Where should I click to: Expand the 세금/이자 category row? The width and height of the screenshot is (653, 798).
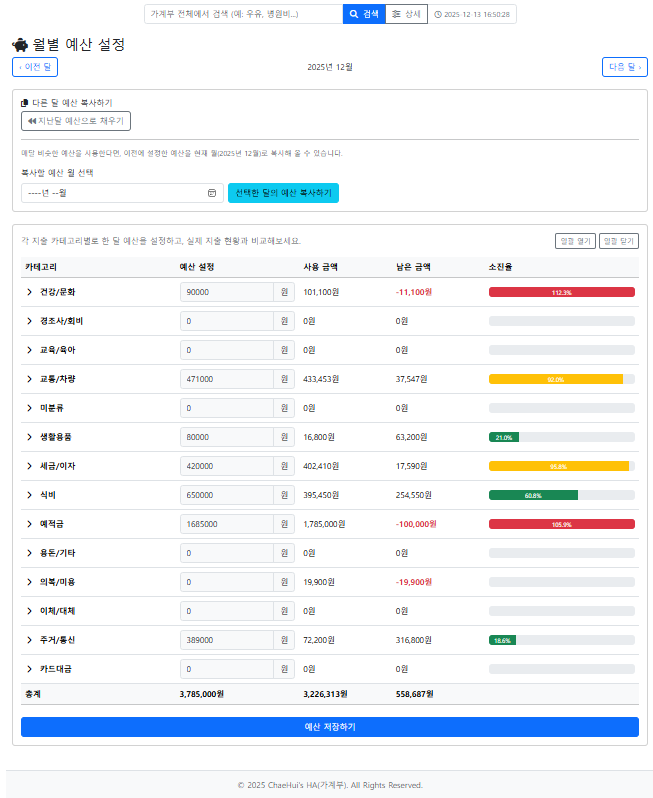[x=30, y=466]
